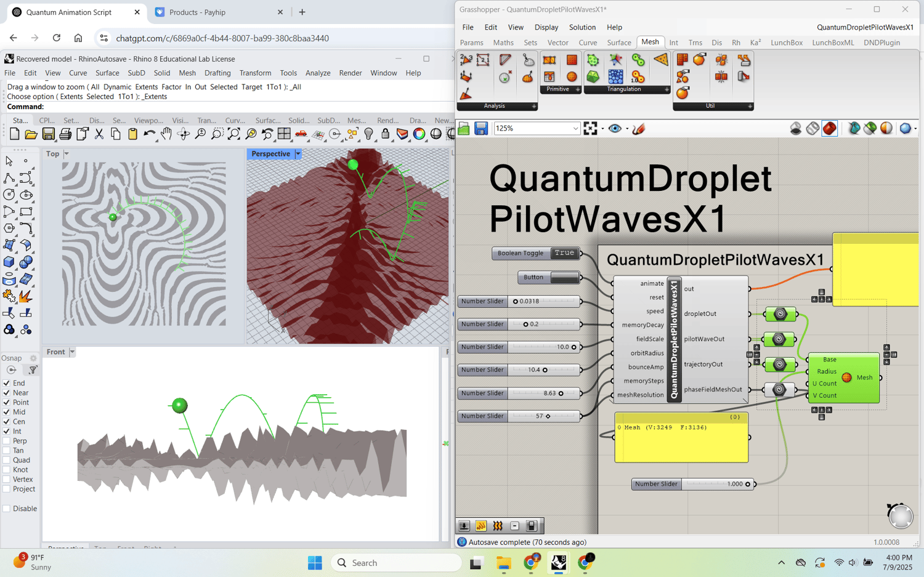924x577 pixels.
Task: Expand the Triangulation panel in Grasshopper ribbon
Action: (667, 90)
